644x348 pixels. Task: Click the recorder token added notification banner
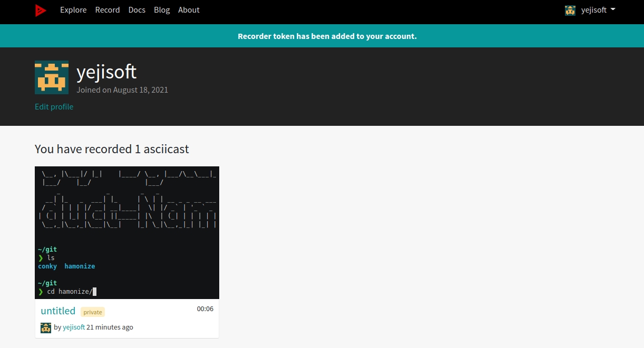[327, 36]
